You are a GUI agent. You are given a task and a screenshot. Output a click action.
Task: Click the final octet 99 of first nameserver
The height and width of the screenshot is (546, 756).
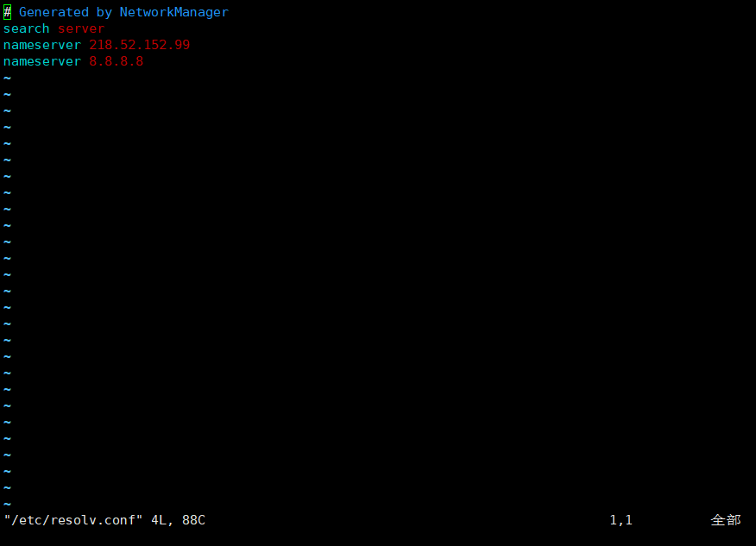(x=182, y=46)
